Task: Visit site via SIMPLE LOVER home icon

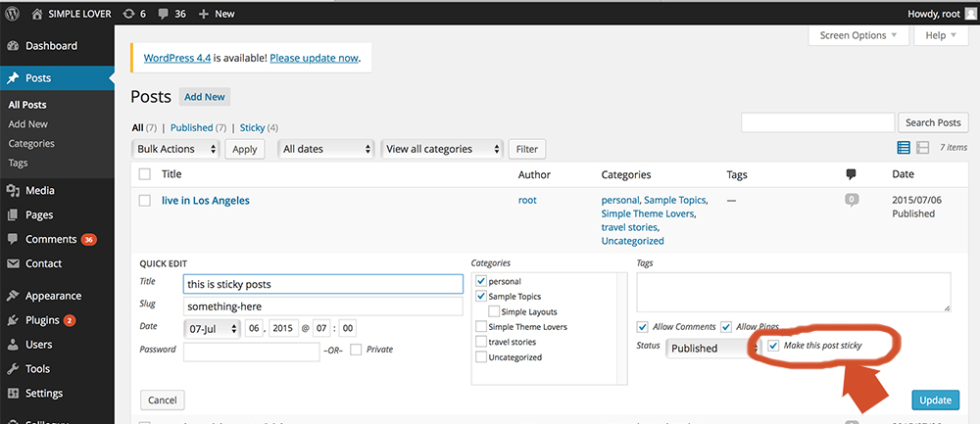Action: 37,13
